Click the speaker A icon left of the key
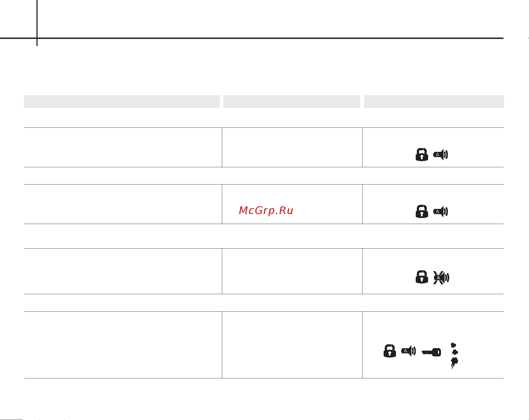 (x=408, y=351)
